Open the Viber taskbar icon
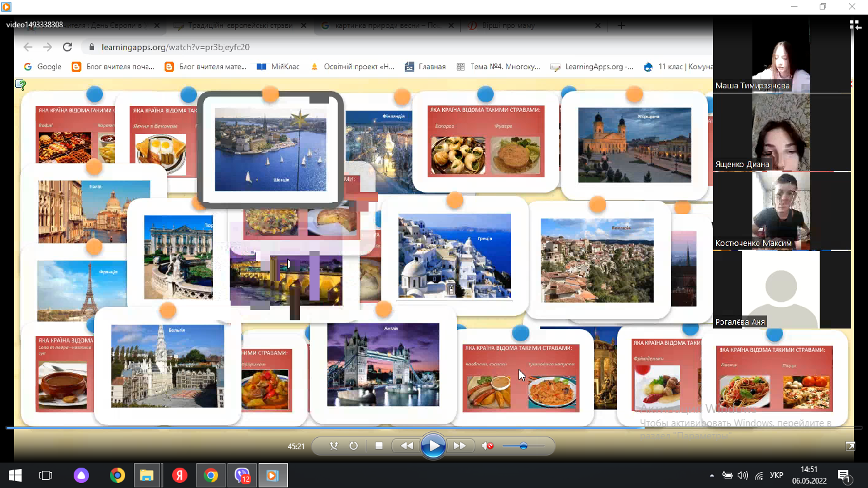This screenshot has height=488, width=868. (242, 475)
